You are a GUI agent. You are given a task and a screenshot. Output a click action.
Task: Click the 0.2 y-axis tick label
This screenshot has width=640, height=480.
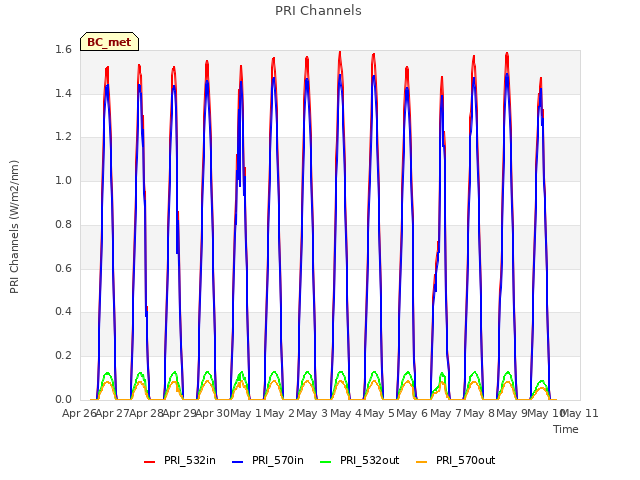(x=63, y=356)
